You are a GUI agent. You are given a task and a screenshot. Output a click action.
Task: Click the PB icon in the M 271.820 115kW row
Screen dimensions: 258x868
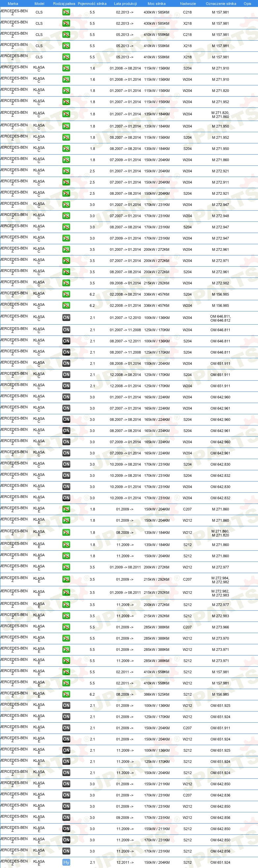[66, 91]
